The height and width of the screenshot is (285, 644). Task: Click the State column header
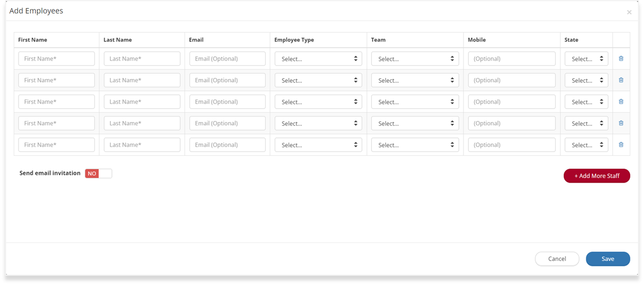tap(571, 40)
